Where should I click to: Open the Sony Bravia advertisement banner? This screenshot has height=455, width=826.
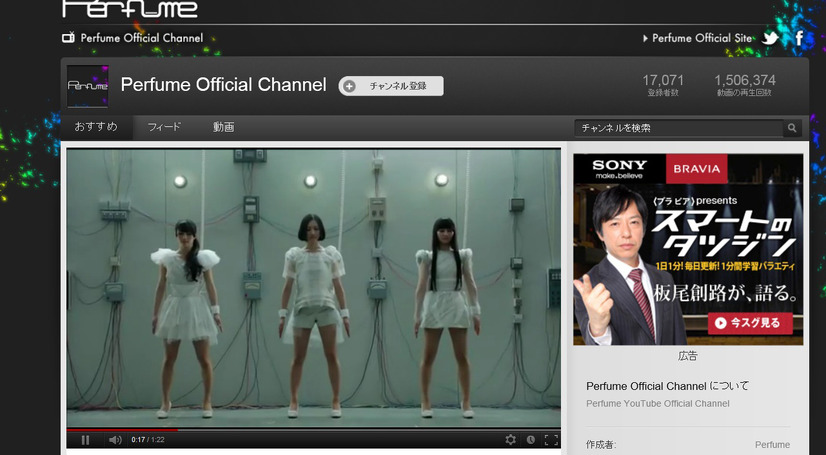[688, 249]
